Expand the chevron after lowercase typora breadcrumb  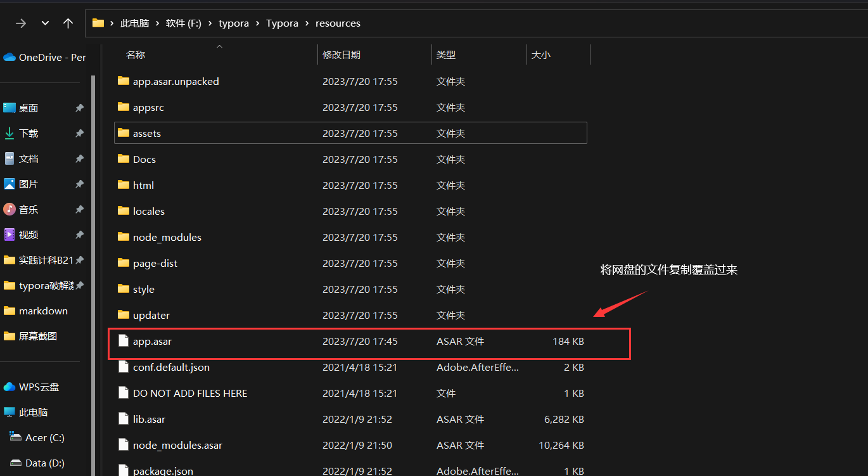[x=257, y=23]
